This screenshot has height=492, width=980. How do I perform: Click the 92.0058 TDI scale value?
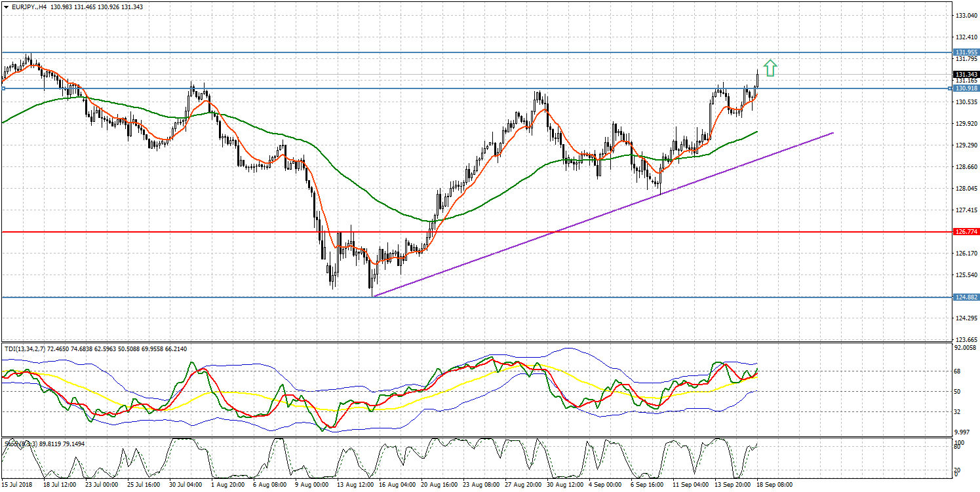click(965, 349)
